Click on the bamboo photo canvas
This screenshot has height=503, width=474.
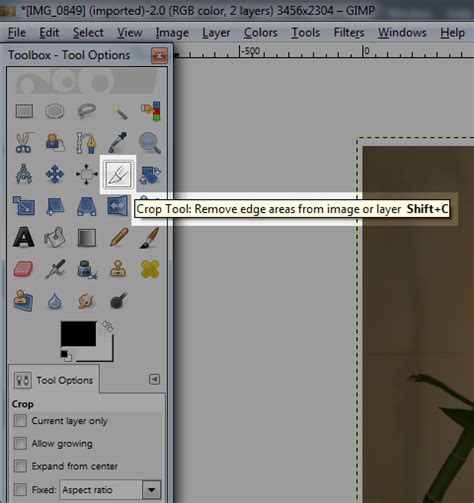[418, 324]
